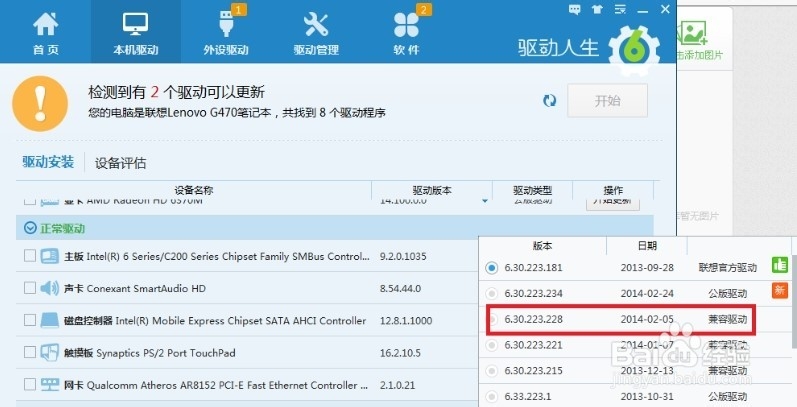Select version 6.30.223.228 radio button

(x=492, y=320)
